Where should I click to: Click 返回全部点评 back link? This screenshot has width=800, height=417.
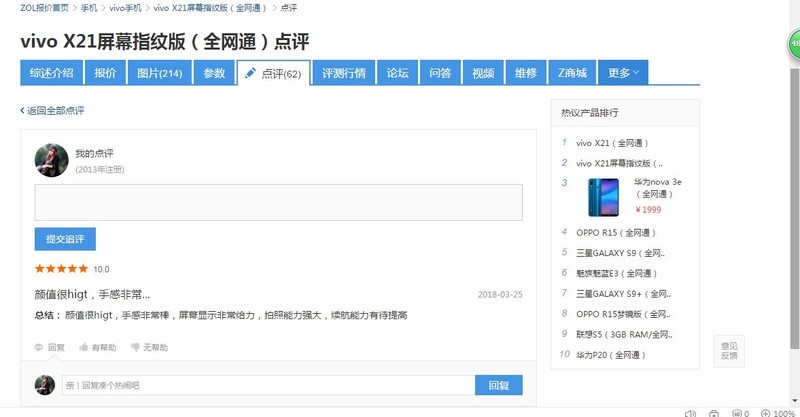pyautogui.click(x=53, y=110)
